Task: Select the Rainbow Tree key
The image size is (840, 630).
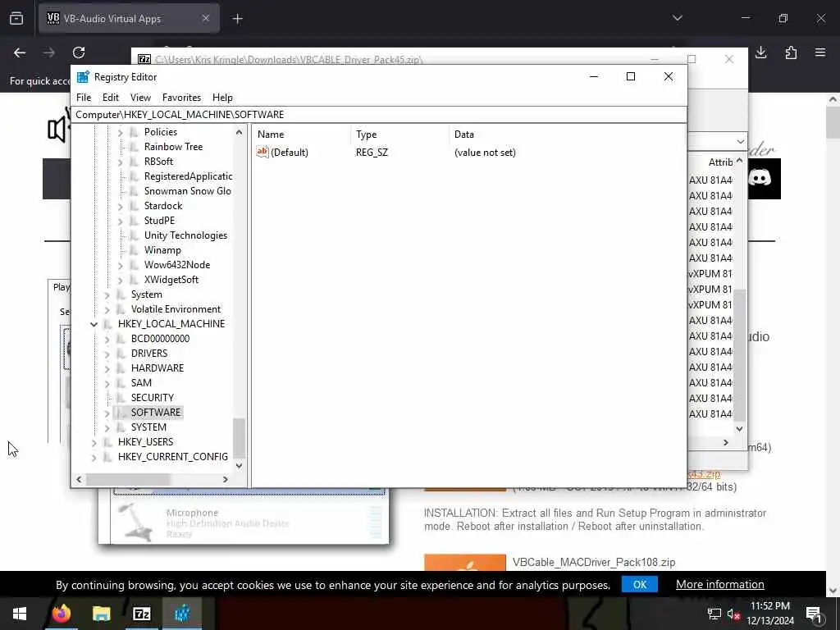Action: click(173, 147)
